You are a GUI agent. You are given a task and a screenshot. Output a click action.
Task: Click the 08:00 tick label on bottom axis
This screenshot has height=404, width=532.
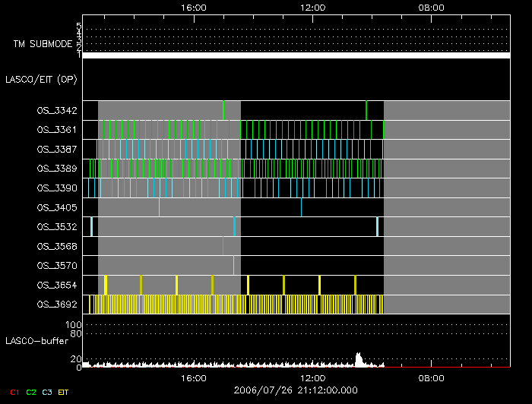point(432,377)
